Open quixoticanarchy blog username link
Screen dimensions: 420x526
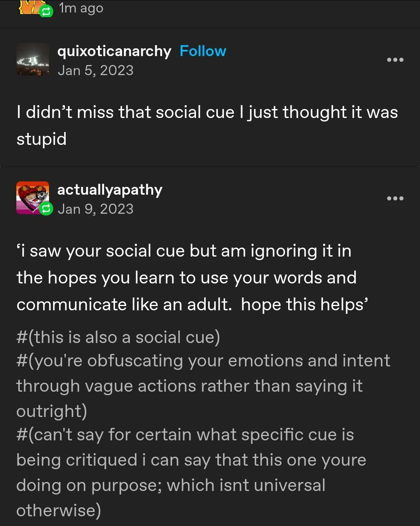(x=114, y=51)
